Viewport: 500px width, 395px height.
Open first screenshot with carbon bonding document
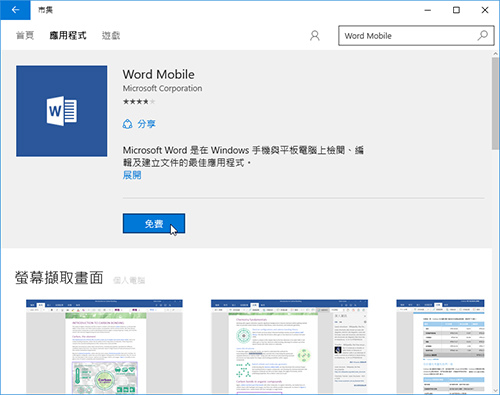(x=104, y=347)
